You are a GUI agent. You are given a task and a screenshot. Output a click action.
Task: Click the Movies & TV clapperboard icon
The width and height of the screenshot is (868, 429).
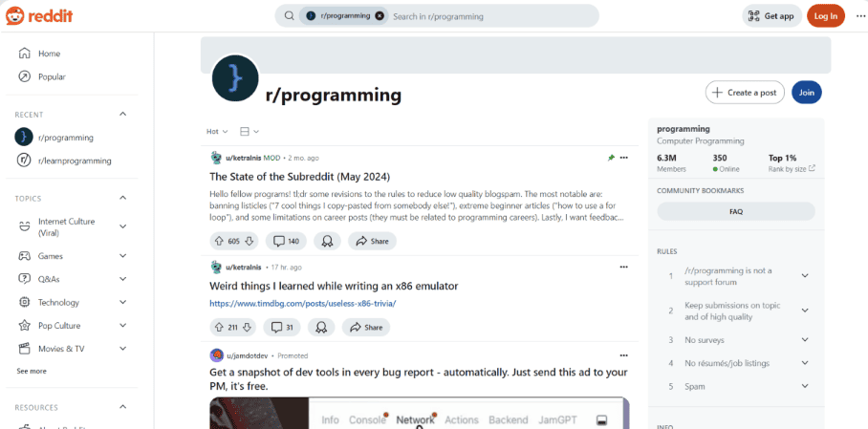click(24, 349)
